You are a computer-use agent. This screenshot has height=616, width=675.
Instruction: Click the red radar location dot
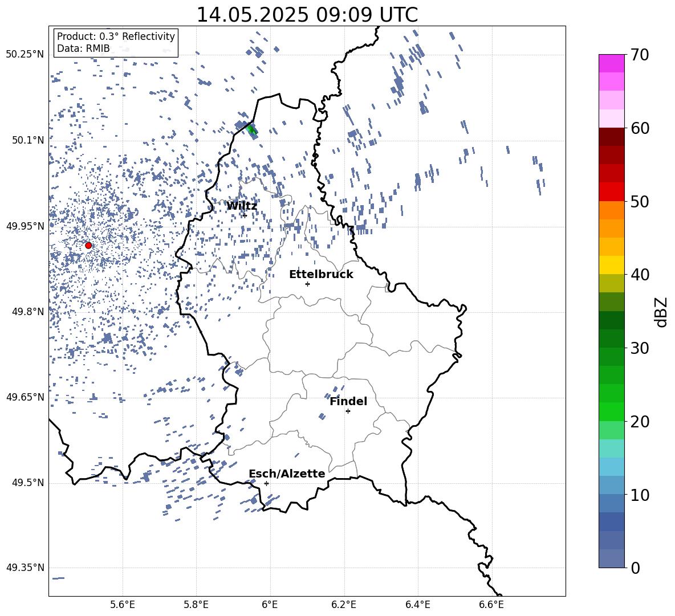coord(88,246)
